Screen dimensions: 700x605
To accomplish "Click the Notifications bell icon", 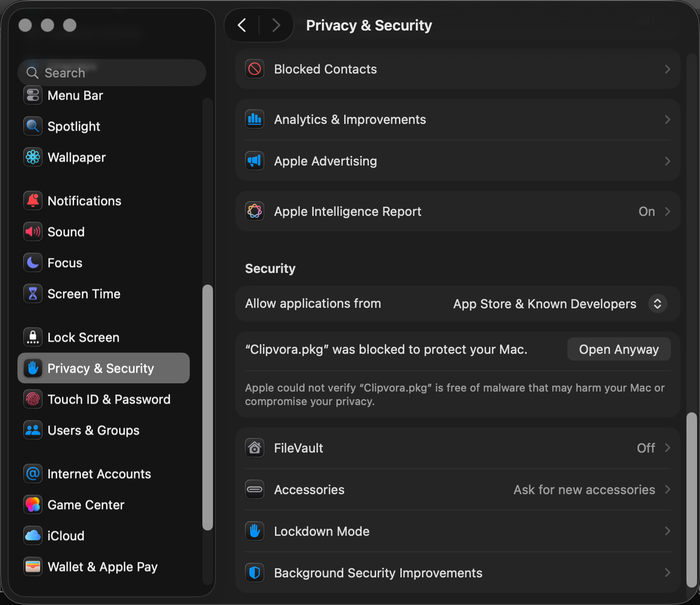I will coord(33,201).
